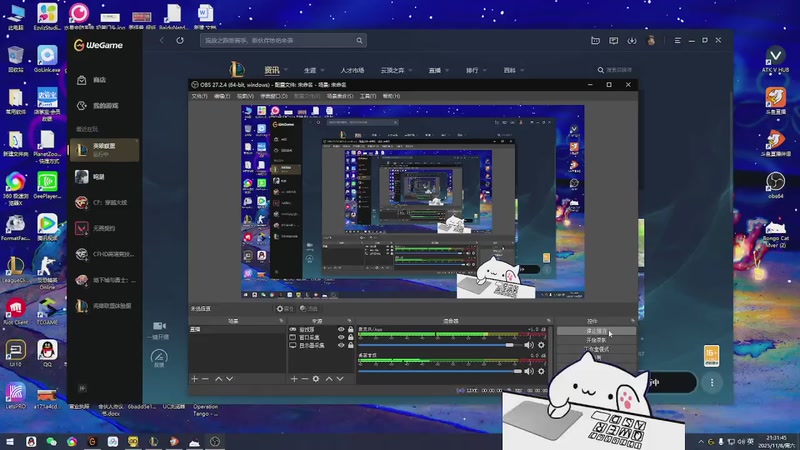Open OBS 编辑(E) menu
This screenshot has width=800, height=450.
(222, 96)
